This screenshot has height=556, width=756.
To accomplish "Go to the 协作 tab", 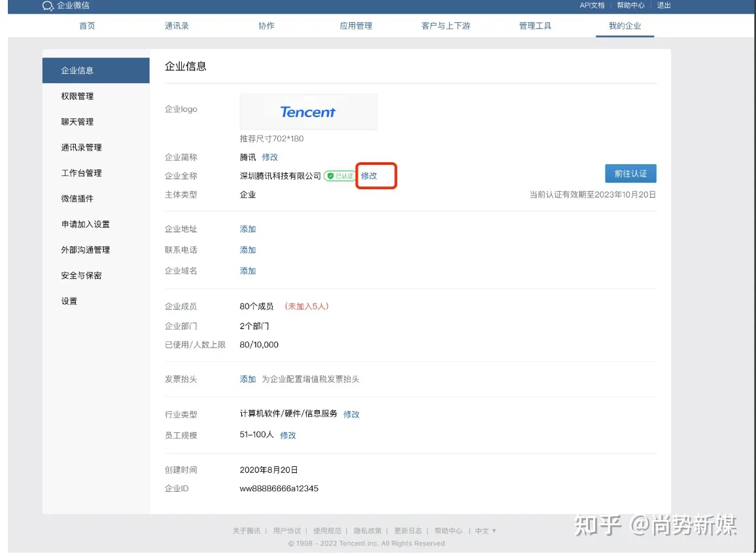I will click(266, 26).
